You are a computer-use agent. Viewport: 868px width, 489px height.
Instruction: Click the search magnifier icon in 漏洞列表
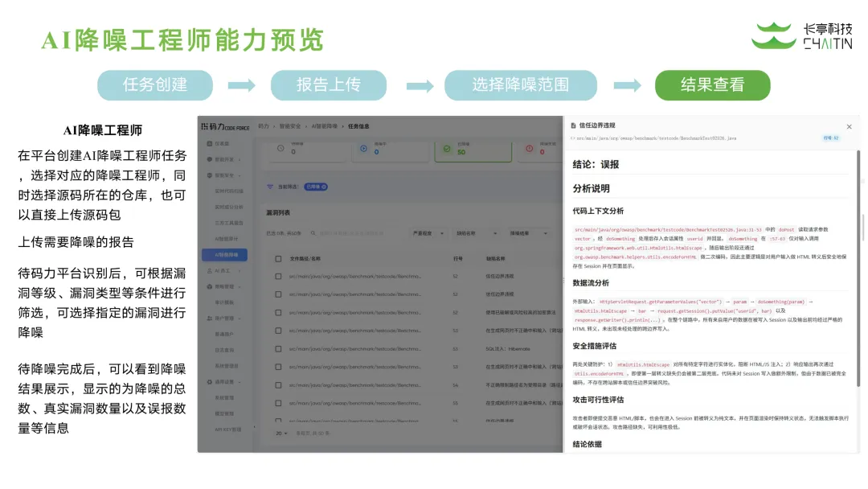tap(313, 234)
